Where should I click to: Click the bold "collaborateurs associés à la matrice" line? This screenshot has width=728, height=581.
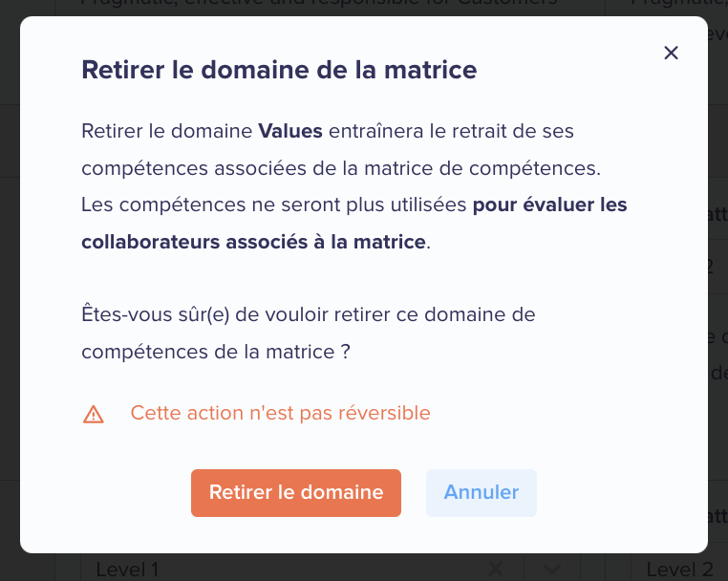(x=253, y=242)
